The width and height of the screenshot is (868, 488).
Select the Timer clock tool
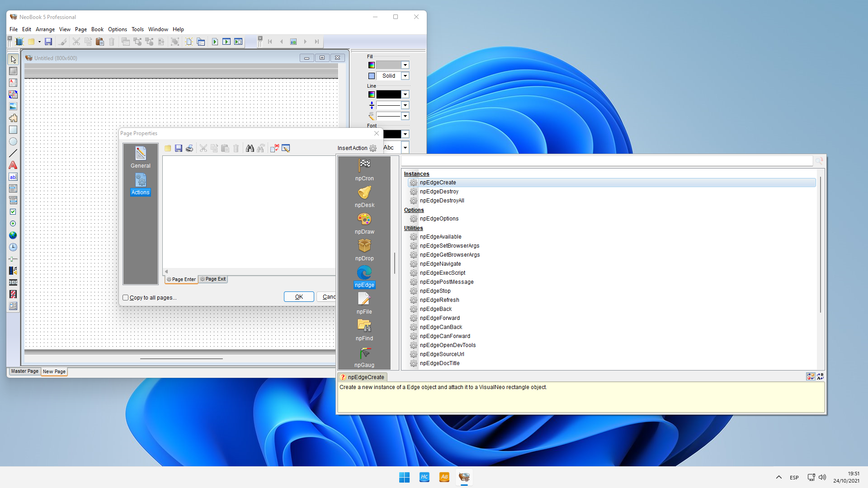point(13,247)
